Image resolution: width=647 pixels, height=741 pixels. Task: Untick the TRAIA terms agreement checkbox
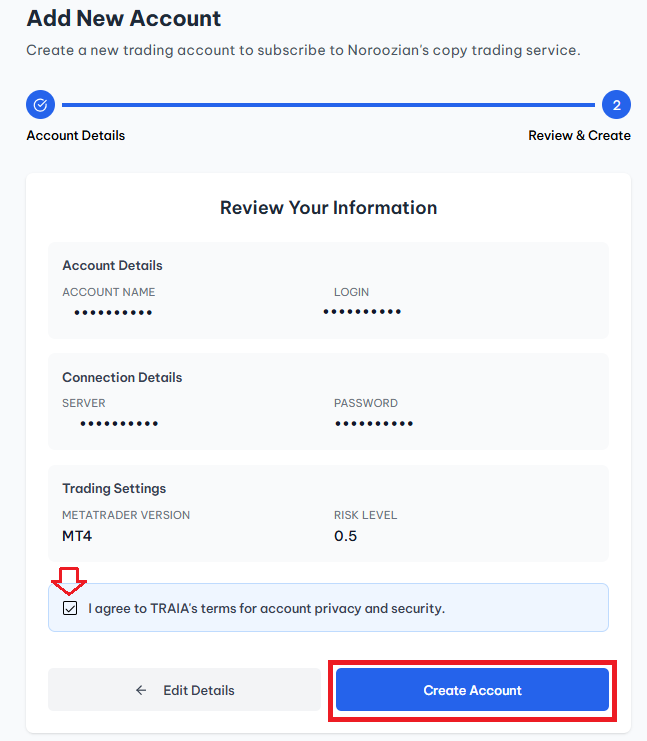point(69,608)
